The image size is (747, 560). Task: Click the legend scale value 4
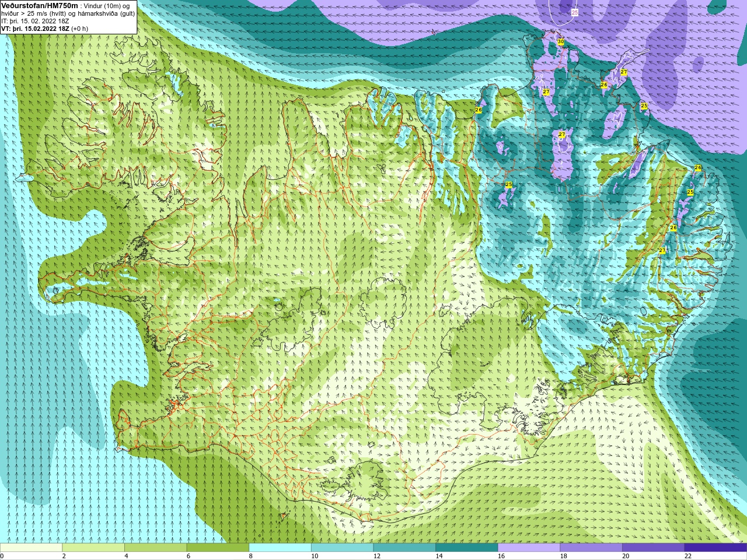pos(126,556)
